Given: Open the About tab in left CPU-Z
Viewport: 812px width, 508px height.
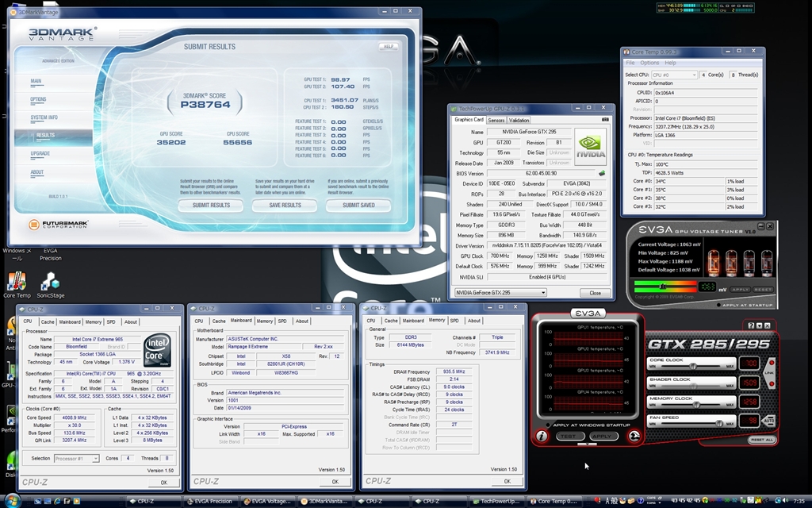Looking at the screenshot, I should pyautogui.click(x=131, y=322).
